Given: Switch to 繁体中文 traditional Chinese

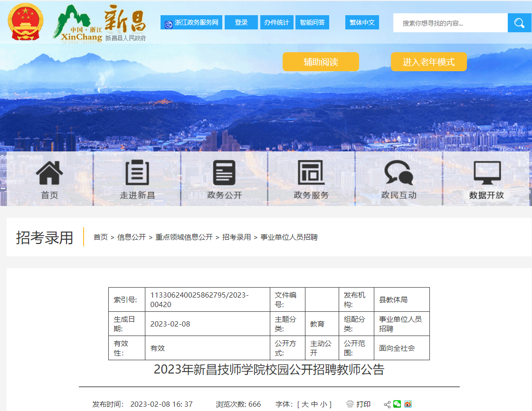Looking at the screenshot, I should [x=362, y=22].
